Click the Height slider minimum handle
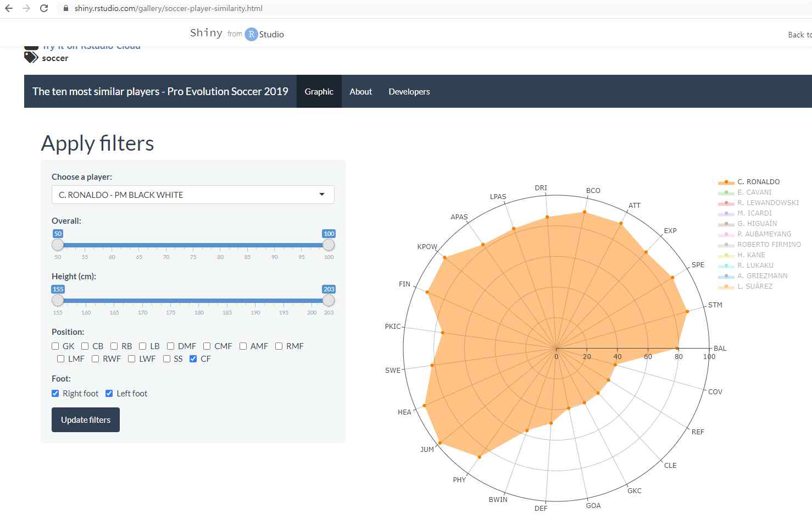The image size is (812, 519). [x=58, y=300]
